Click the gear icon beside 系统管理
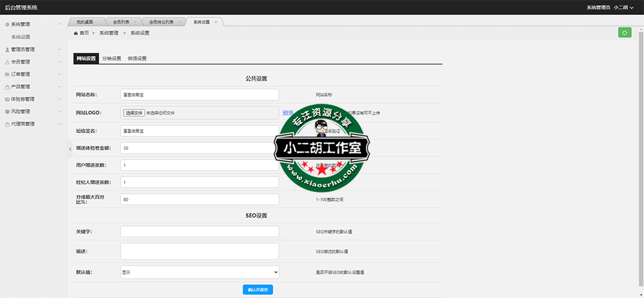 (7, 24)
